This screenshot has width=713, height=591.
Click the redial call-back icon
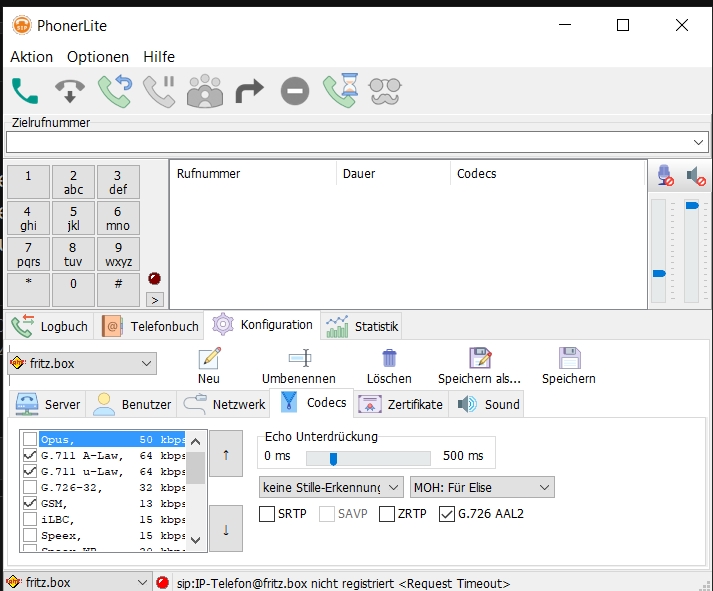click(x=115, y=91)
